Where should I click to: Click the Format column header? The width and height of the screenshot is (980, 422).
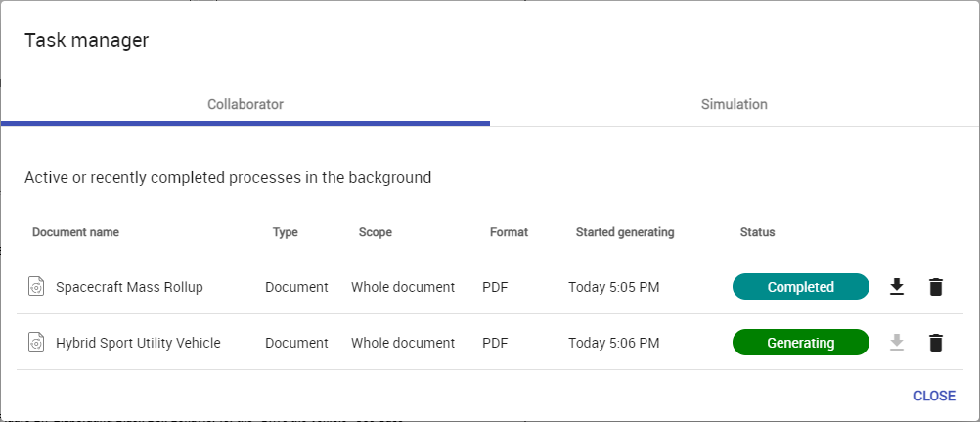(x=509, y=232)
